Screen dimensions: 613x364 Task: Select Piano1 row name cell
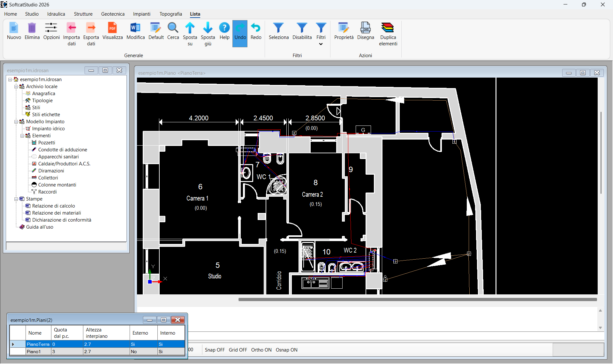click(x=38, y=352)
